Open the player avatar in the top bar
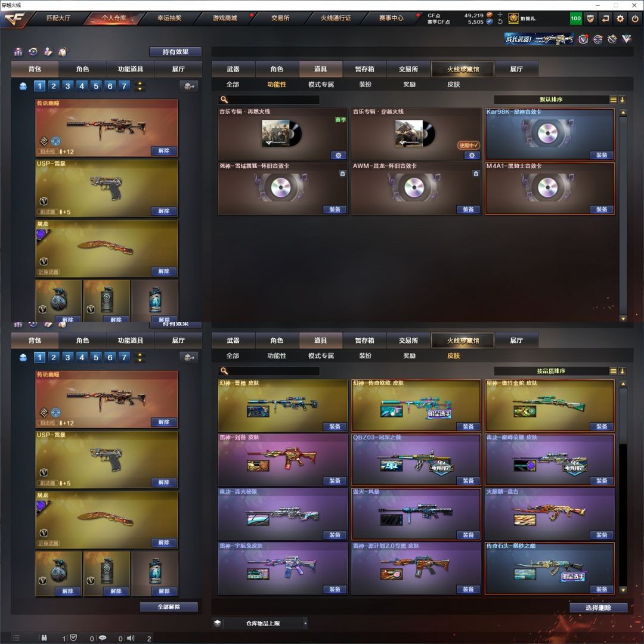The image size is (644, 644). 513,18
